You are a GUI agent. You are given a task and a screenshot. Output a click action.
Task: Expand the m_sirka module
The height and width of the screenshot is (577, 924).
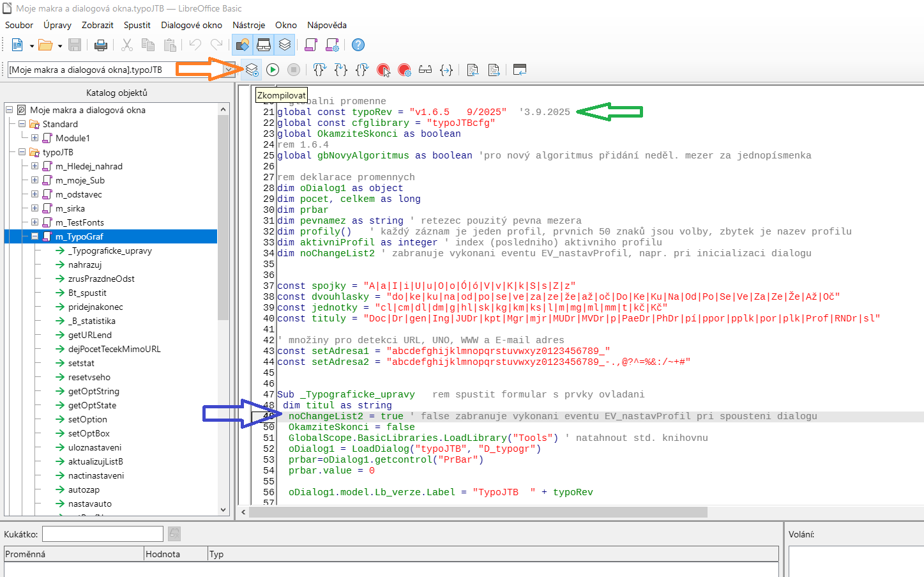[x=35, y=208]
